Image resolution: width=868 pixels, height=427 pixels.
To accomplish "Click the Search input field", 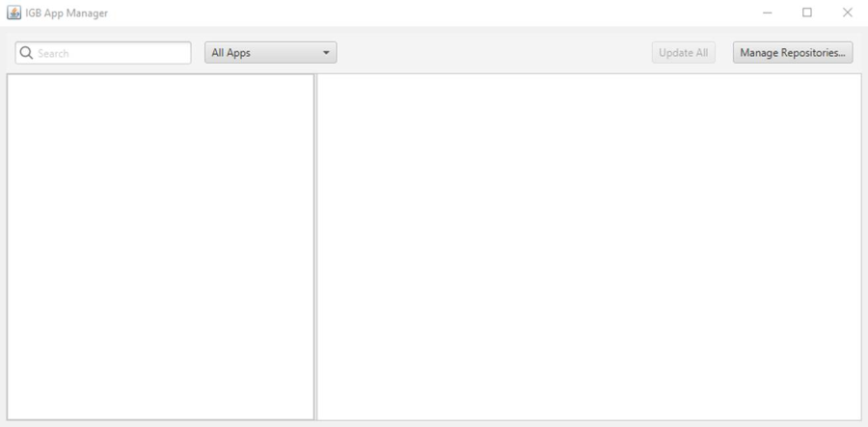I will tap(103, 53).
